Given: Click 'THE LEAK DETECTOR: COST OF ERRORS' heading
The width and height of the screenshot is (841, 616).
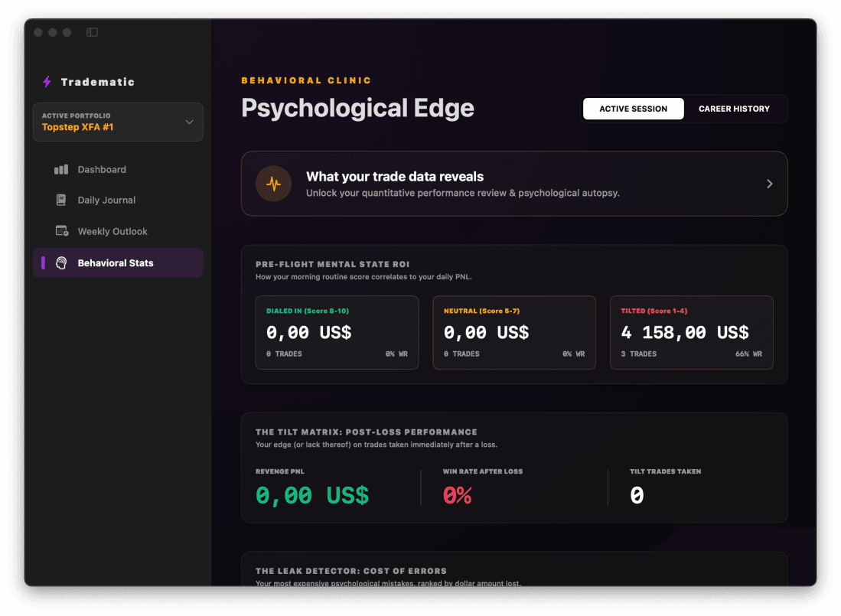Looking at the screenshot, I should click(351, 571).
